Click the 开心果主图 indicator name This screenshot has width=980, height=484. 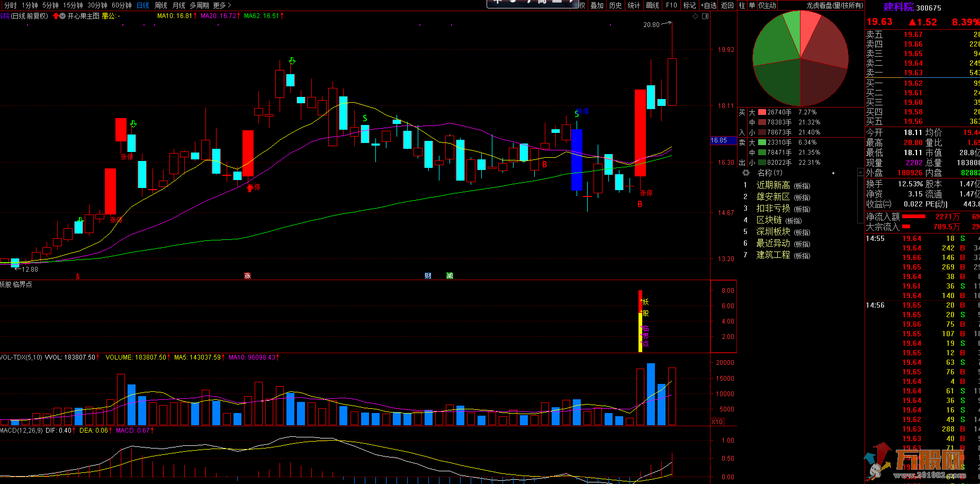84,16
